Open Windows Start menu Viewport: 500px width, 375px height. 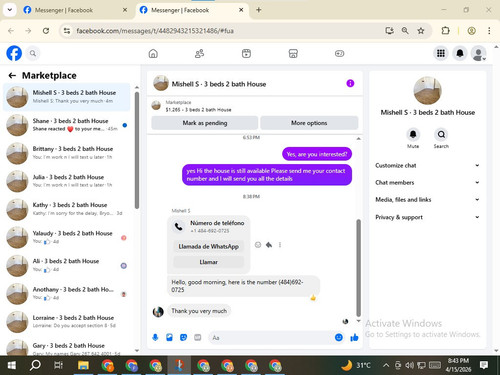(12, 365)
